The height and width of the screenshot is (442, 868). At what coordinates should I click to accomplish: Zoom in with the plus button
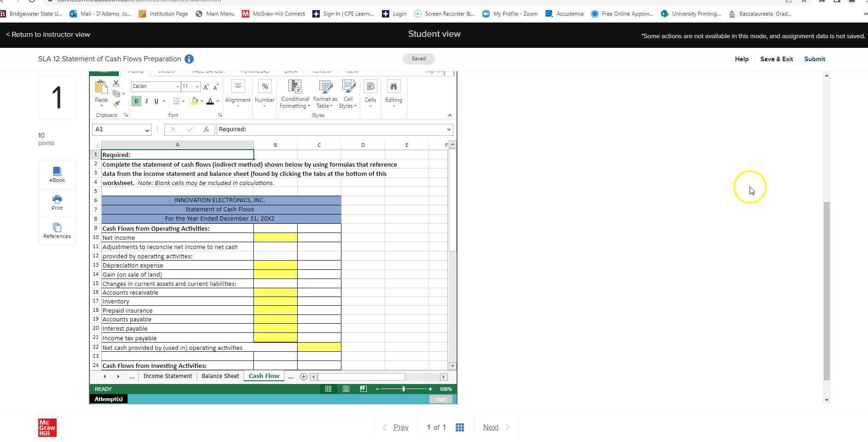coord(430,389)
